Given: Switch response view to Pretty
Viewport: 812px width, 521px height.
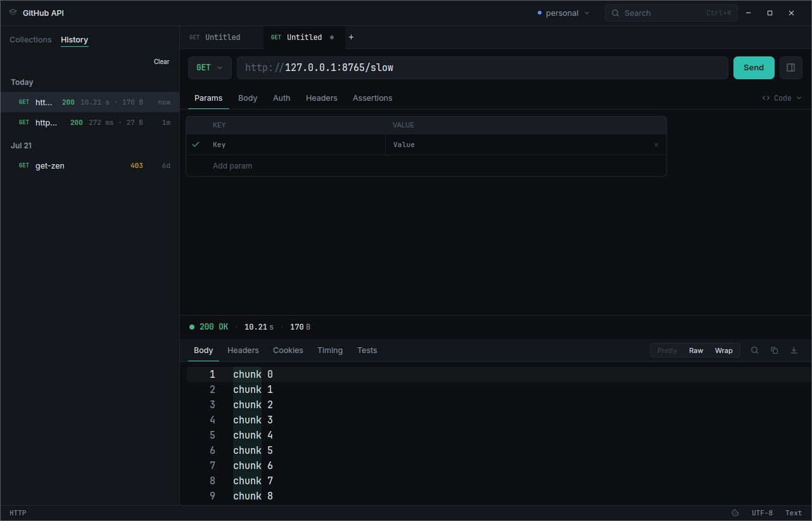Looking at the screenshot, I should 667,351.
